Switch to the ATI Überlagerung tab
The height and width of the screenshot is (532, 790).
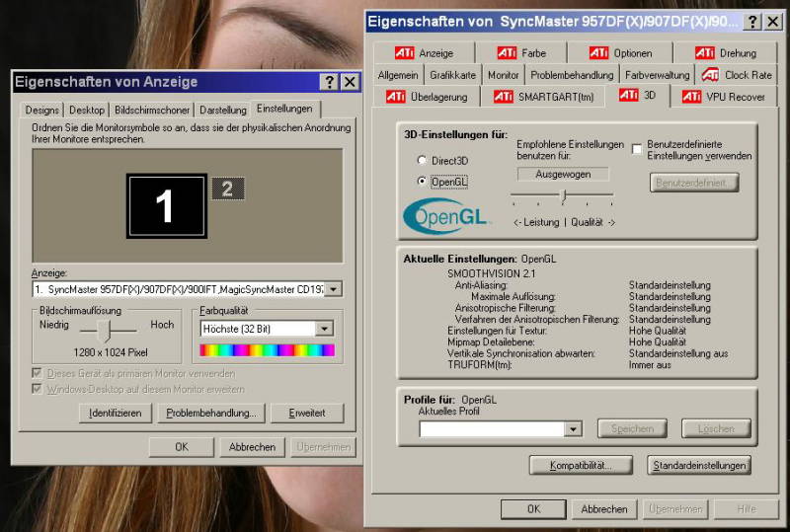[x=427, y=97]
